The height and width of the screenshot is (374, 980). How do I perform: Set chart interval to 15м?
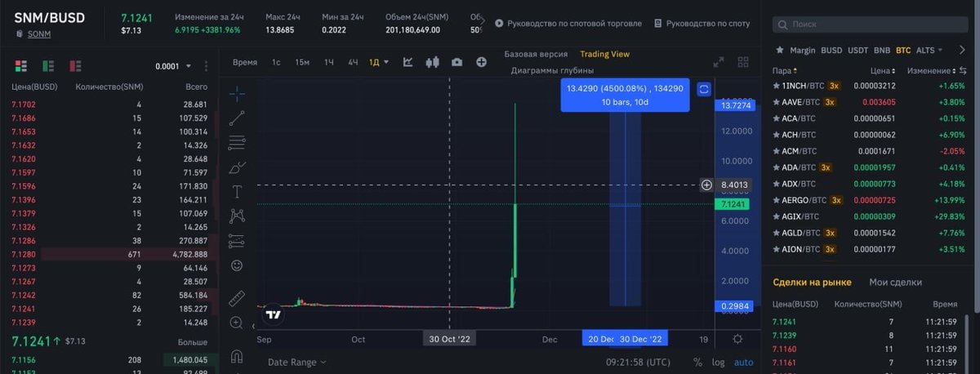pos(302,62)
